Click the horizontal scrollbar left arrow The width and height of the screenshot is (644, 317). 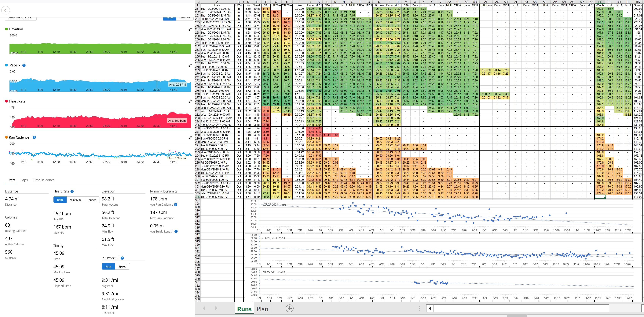[430, 308]
